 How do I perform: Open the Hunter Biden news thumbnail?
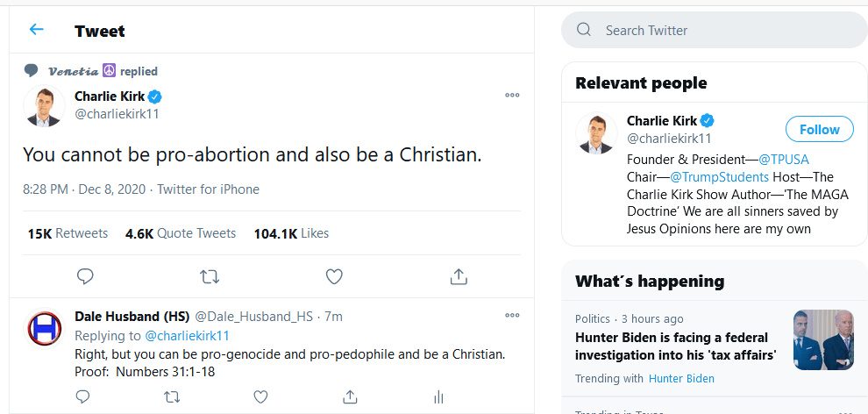coord(823,339)
